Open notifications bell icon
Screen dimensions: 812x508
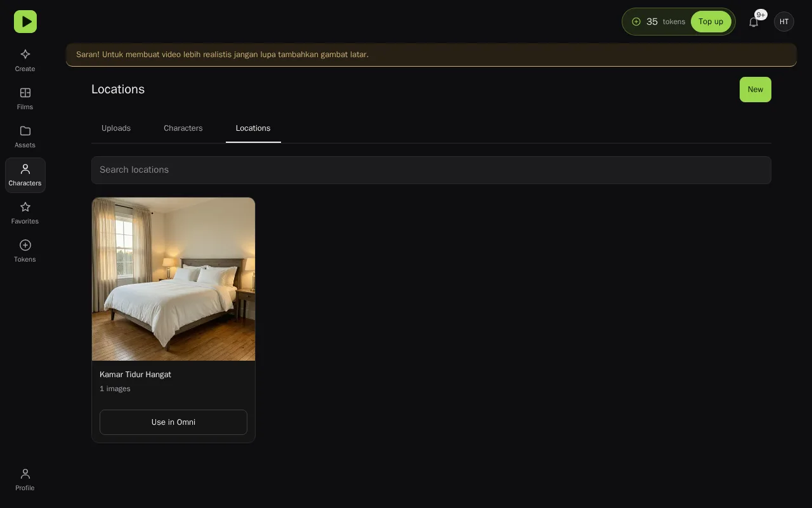[754, 22]
